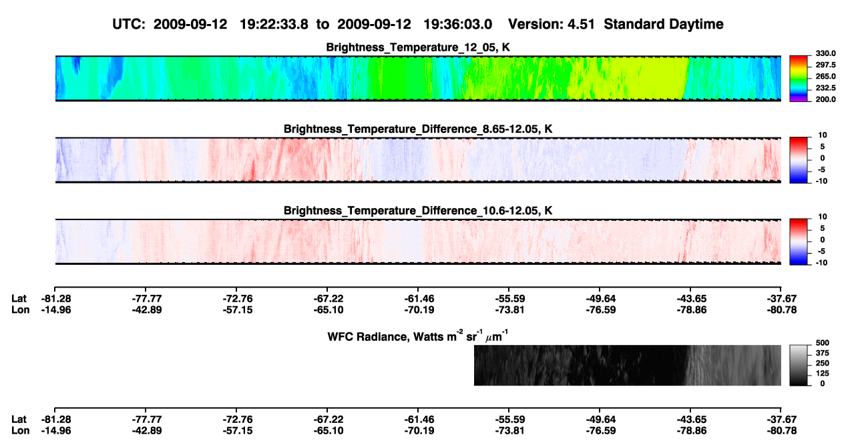The image size is (868, 445).
Task: Click the 8.65-12.05 difference blue-red color bar
Action: (798, 160)
